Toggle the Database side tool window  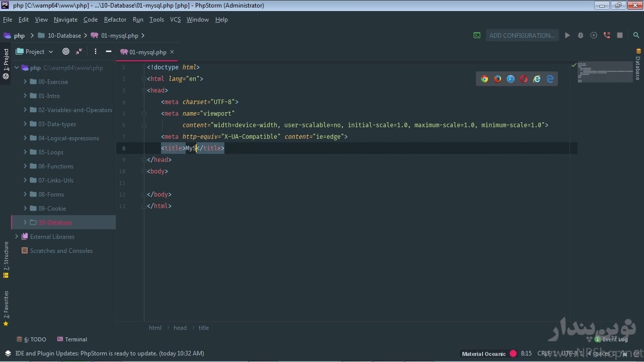point(638,65)
